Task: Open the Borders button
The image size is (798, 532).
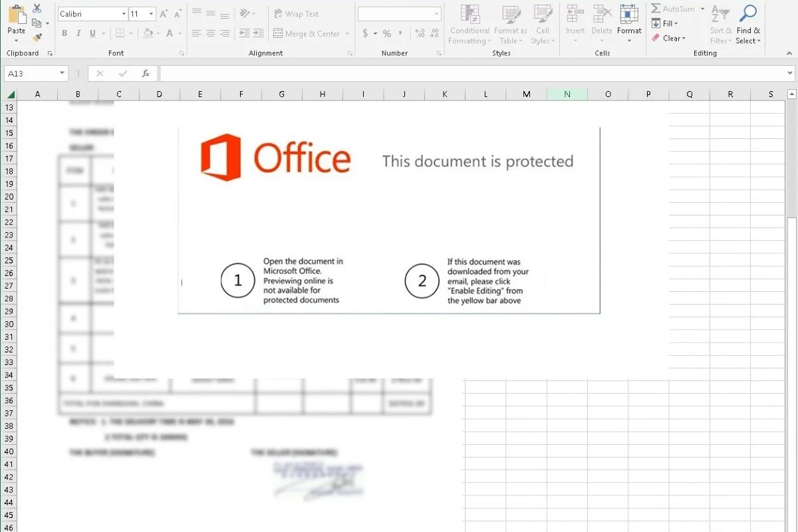Action: point(120,33)
